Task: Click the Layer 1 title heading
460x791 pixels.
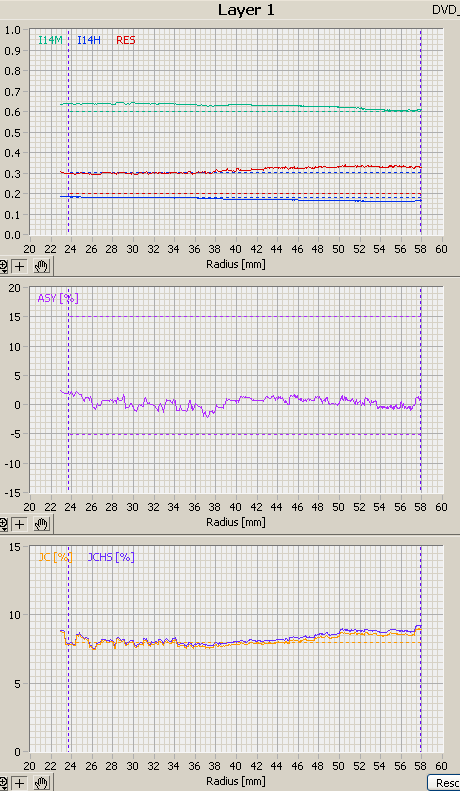Action: click(x=246, y=10)
